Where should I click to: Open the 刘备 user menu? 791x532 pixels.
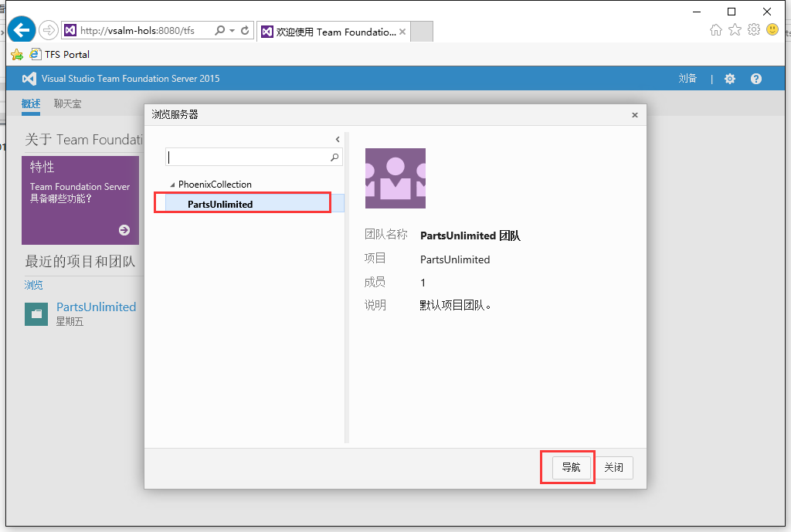pyautogui.click(x=687, y=78)
